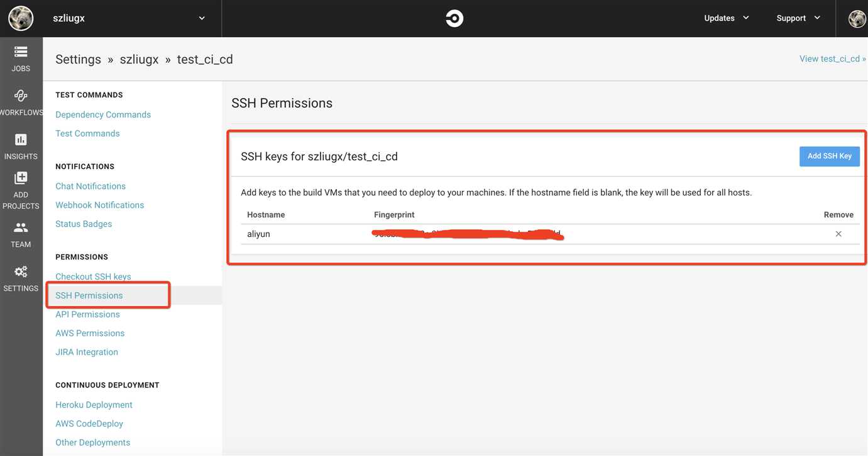This screenshot has height=456, width=868.
Task: Click the aliyun hostname cell
Action: pos(258,234)
